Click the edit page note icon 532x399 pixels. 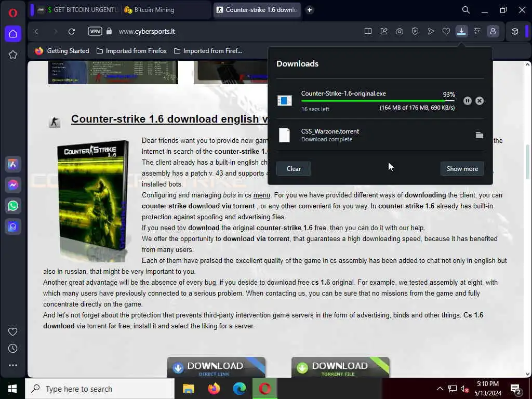point(384,32)
